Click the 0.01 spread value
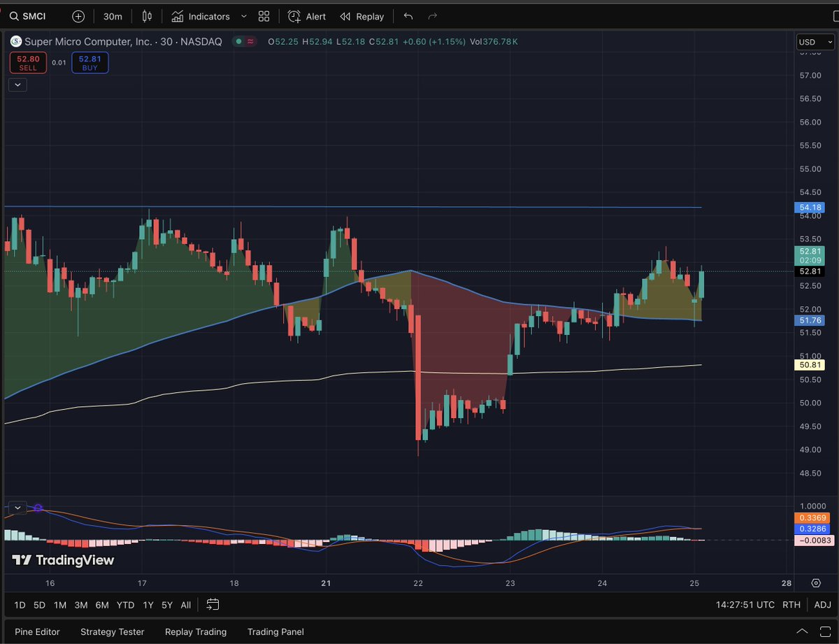This screenshot has height=644, width=839. coord(59,63)
